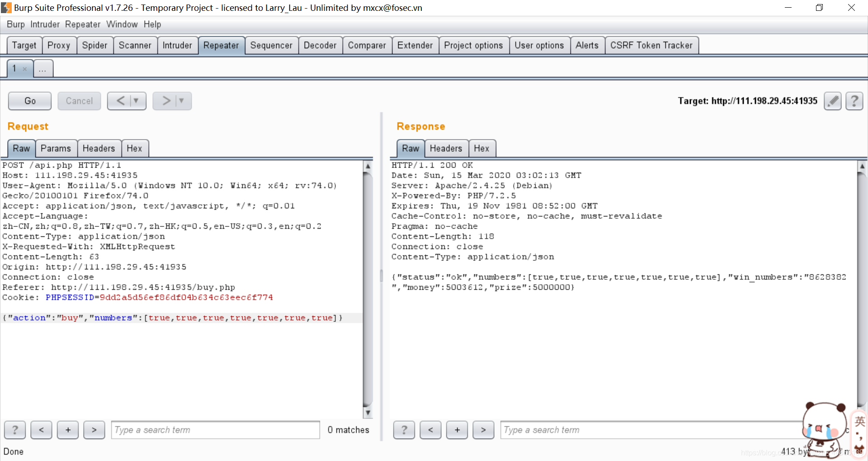Show response Headers view
Screen dimensions: 868x461
[446, 148]
